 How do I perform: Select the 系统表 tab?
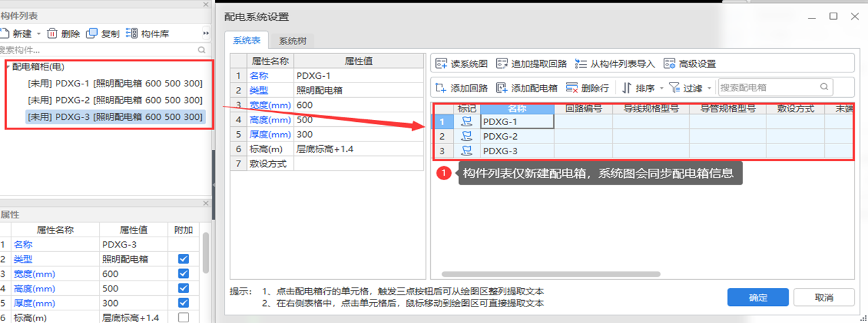246,40
